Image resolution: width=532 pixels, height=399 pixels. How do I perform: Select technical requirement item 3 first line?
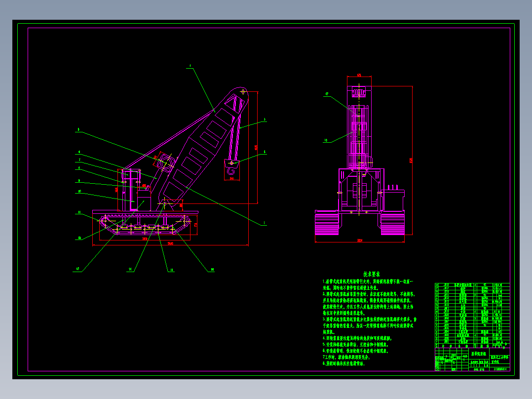370,319
